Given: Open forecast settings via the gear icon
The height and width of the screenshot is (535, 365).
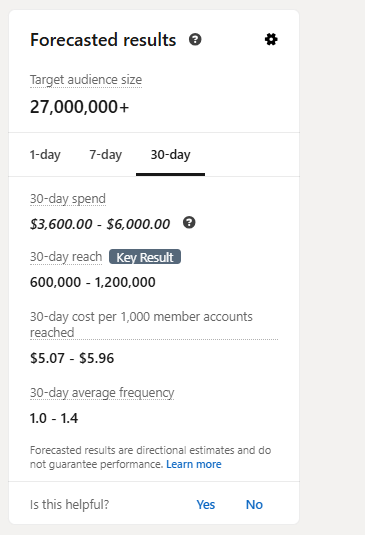Looking at the screenshot, I should (271, 40).
